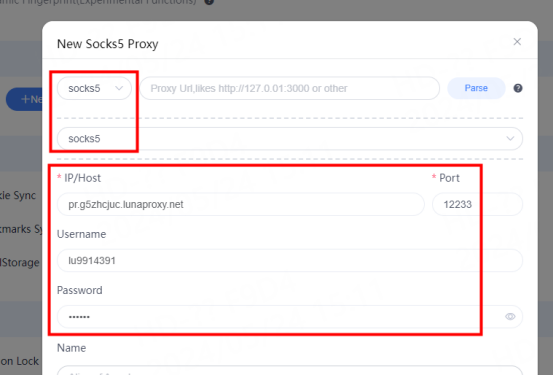Expand the full-width socks5 dropdown chevron
This screenshot has width=554, height=375.
(x=510, y=139)
